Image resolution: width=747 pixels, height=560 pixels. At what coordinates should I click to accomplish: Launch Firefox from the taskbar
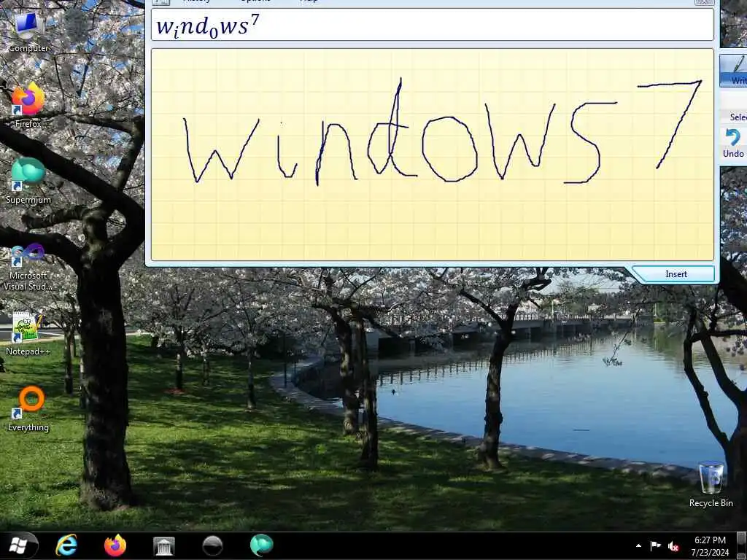pyautogui.click(x=115, y=545)
